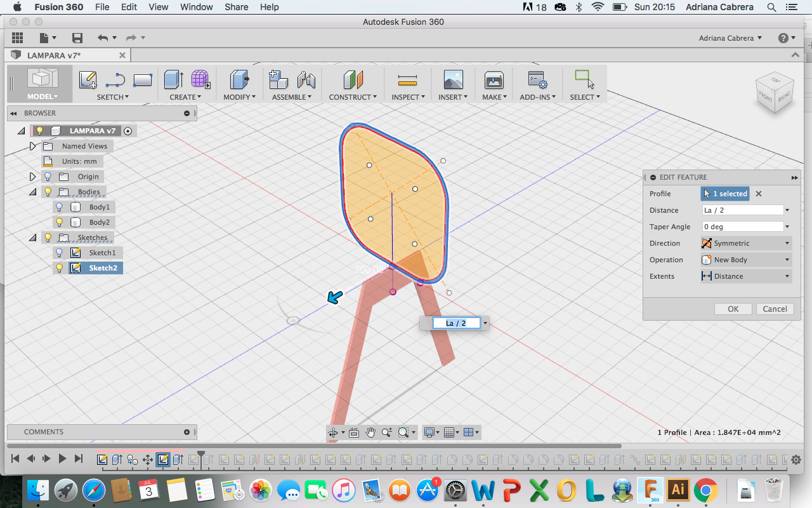This screenshot has width=812, height=508.
Task: Expand the Origin folder
Action: tap(33, 177)
